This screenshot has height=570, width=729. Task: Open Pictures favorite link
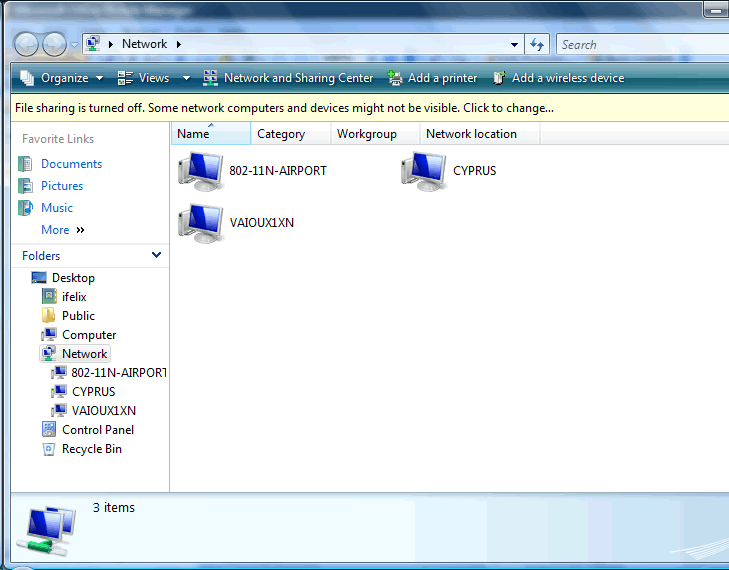click(x=62, y=186)
